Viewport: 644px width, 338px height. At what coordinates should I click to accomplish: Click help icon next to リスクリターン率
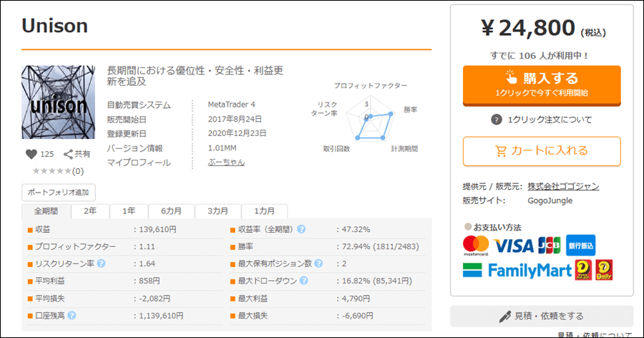(x=101, y=264)
